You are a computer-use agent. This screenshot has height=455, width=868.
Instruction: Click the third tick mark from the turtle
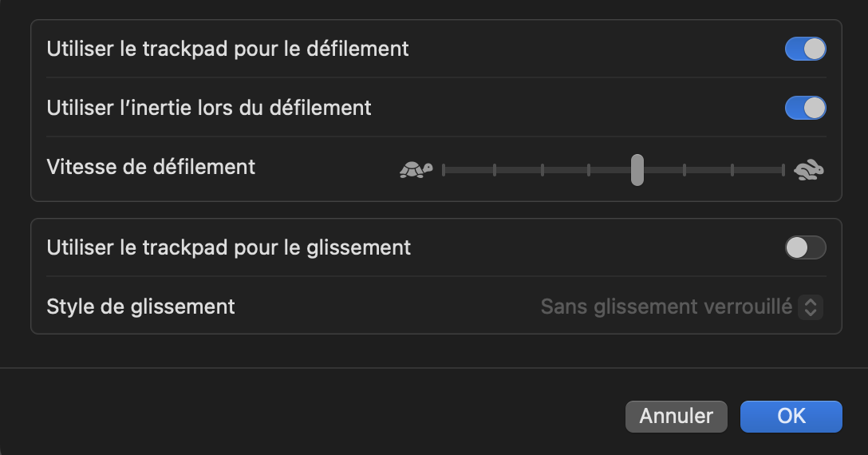point(542,169)
